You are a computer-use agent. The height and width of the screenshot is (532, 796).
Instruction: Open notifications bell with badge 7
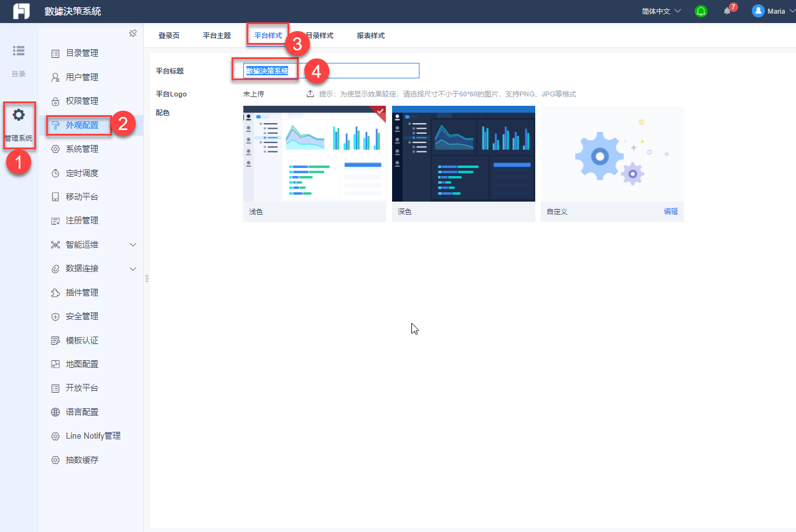pos(727,11)
